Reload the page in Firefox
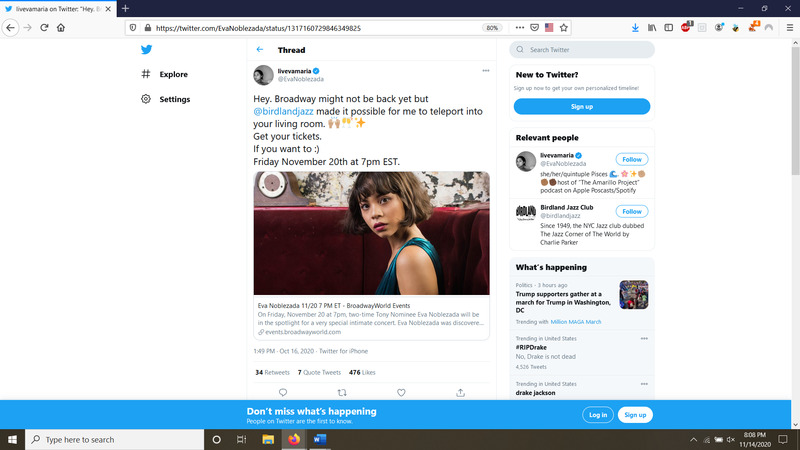This screenshot has width=800, height=450. pos(44,28)
